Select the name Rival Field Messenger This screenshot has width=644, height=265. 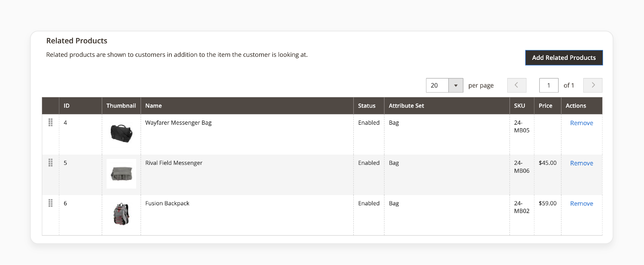tap(174, 163)
